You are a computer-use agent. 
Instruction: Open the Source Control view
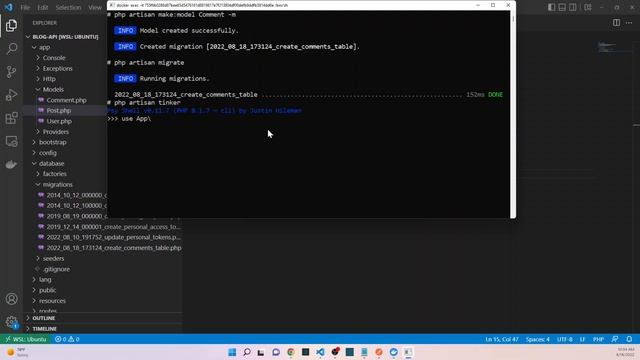11,72
